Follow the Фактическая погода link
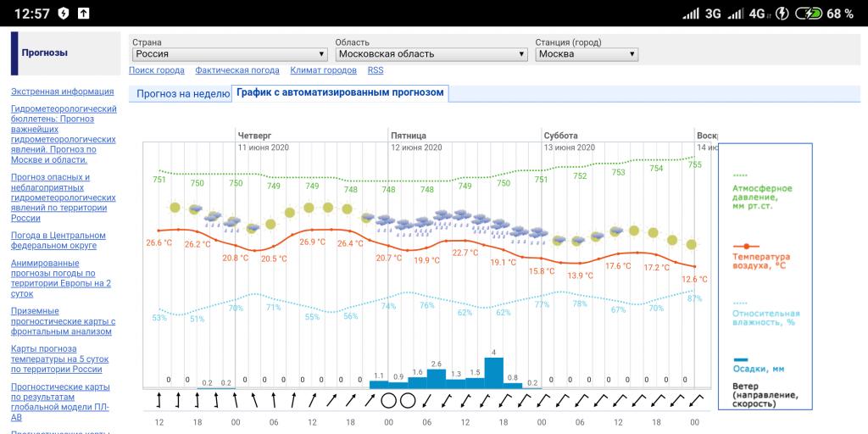Viewport: 868px width, 434px height. tap(236, 71)
